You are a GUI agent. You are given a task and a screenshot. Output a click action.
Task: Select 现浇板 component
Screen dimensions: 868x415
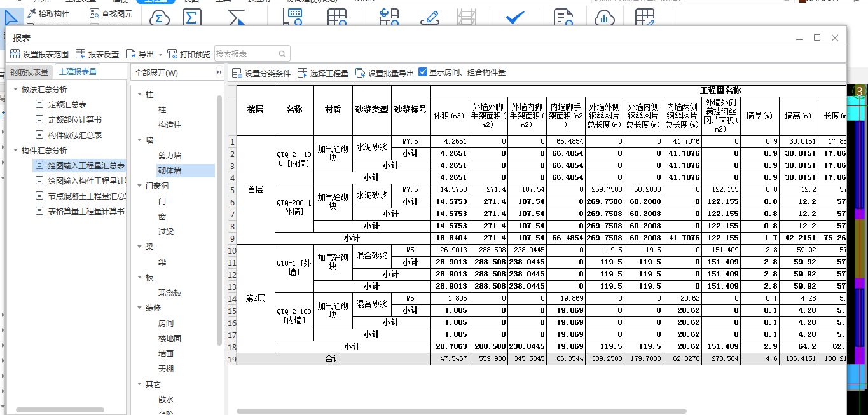(170, 292)
